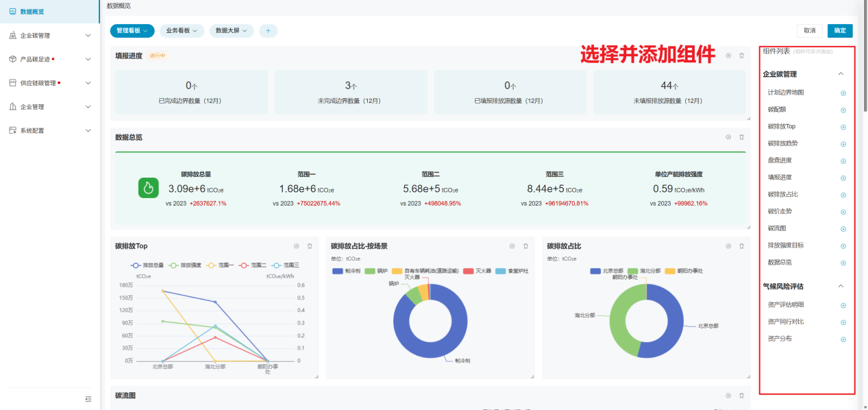868x410 pixels.
Task: Click the 确定 button
Action: 840,31
